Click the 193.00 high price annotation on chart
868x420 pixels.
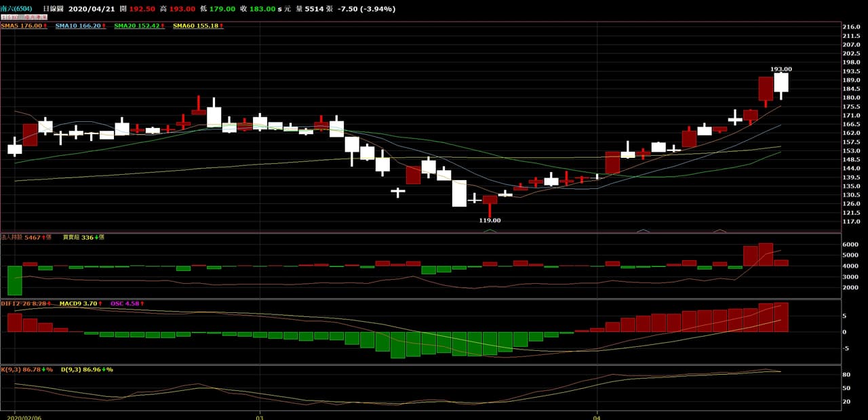[x=781, y=69]
